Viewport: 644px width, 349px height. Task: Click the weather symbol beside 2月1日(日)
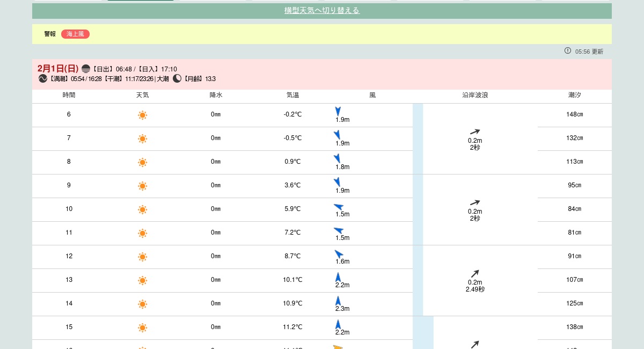[85, 69]
